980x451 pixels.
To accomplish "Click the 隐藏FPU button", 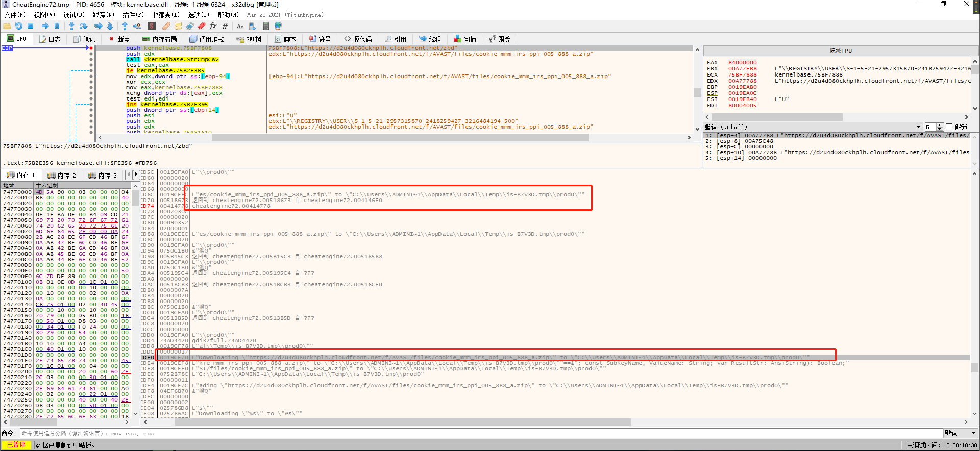I will pos(841,51).
